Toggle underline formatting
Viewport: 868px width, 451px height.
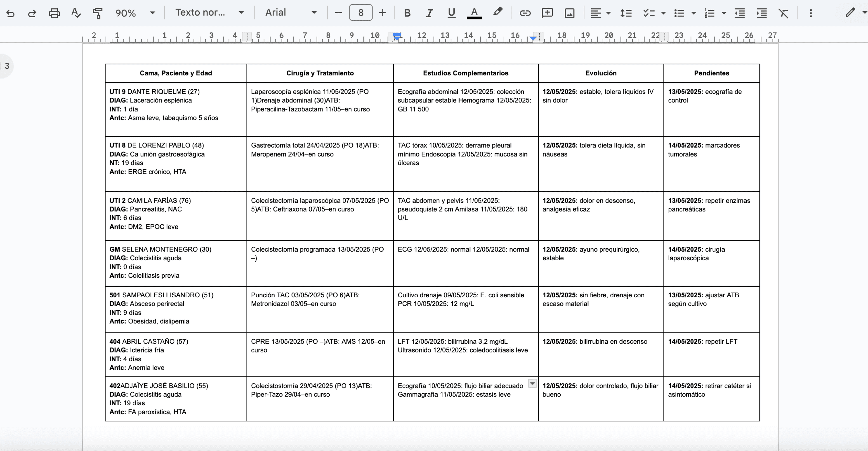(451, 13)
